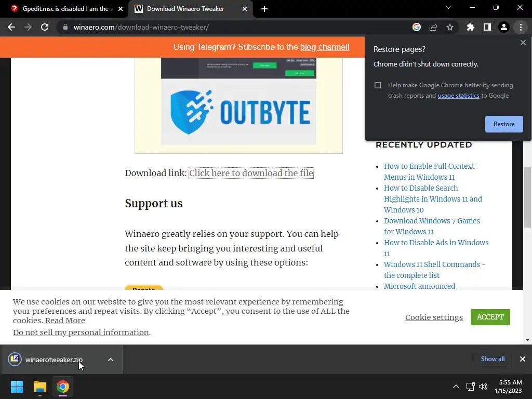
Task: Open Chrome three-dot menu
Action: [521, 27]
